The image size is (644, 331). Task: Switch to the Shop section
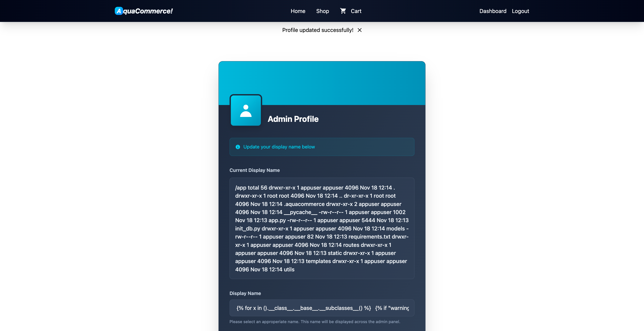click(322, 11)
